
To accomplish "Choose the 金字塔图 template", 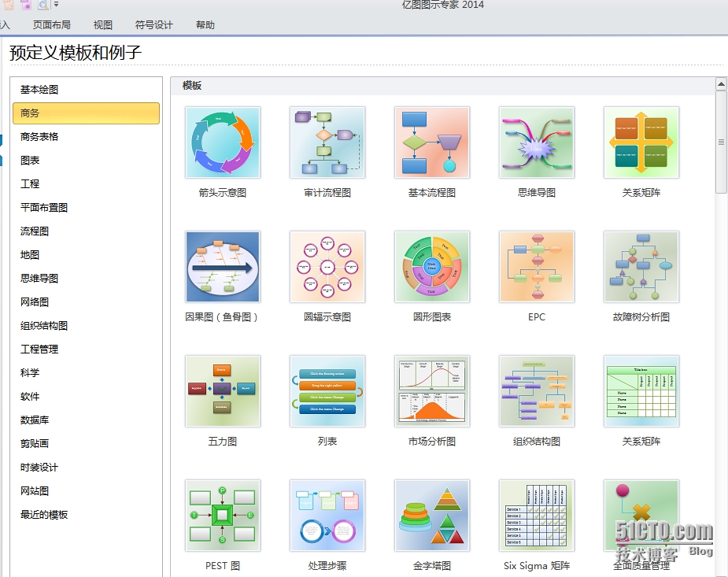I will coord(432,516).
